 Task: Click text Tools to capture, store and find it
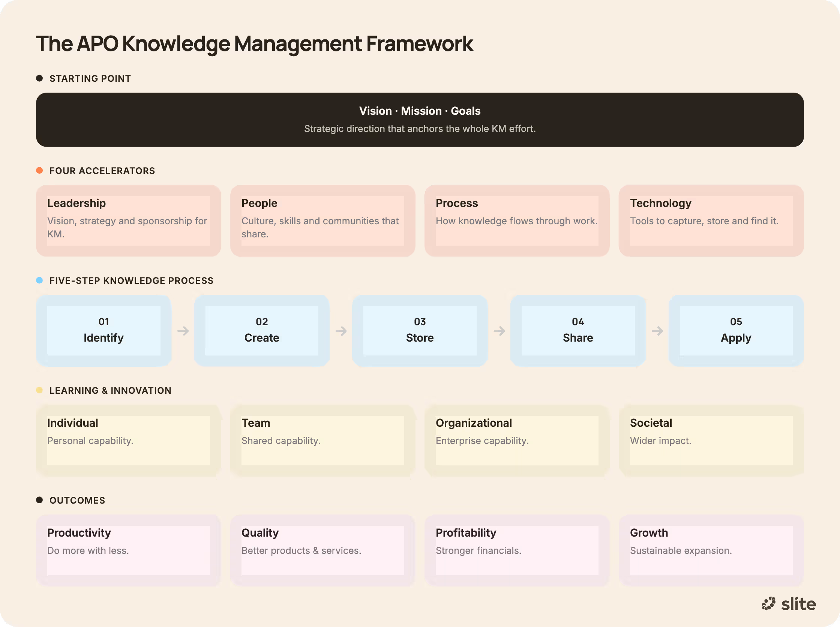704,221
